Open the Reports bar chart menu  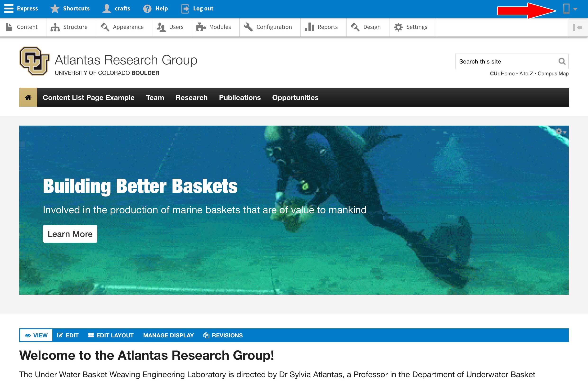pos(321,27)
